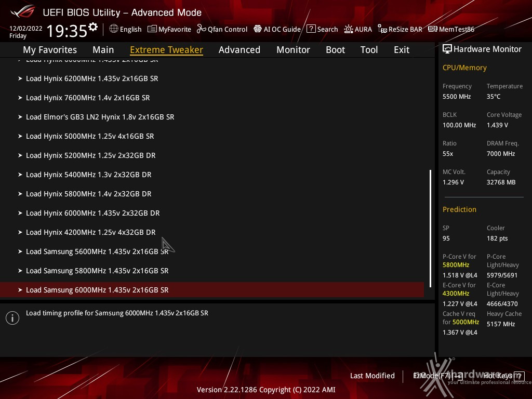The image size is (532, 399).
Task: Open Hot Keys in the footer
Action: click(x=497, y=376)
